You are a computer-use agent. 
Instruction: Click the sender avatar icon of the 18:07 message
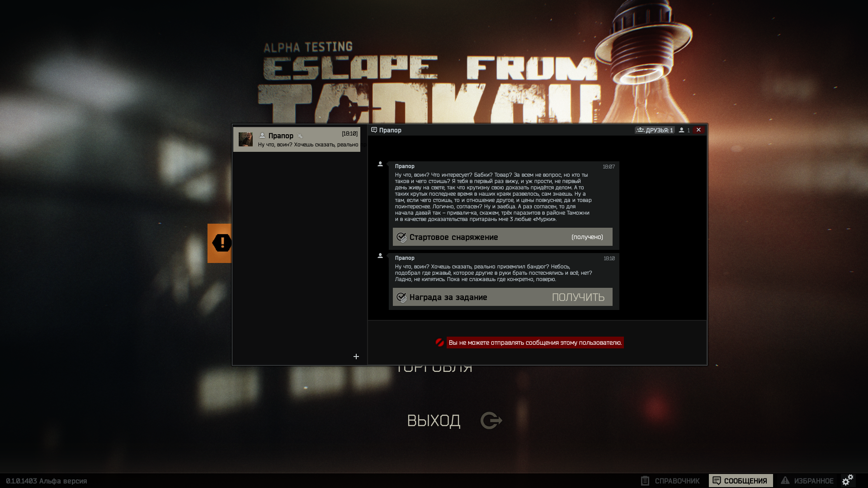(380, 164)
